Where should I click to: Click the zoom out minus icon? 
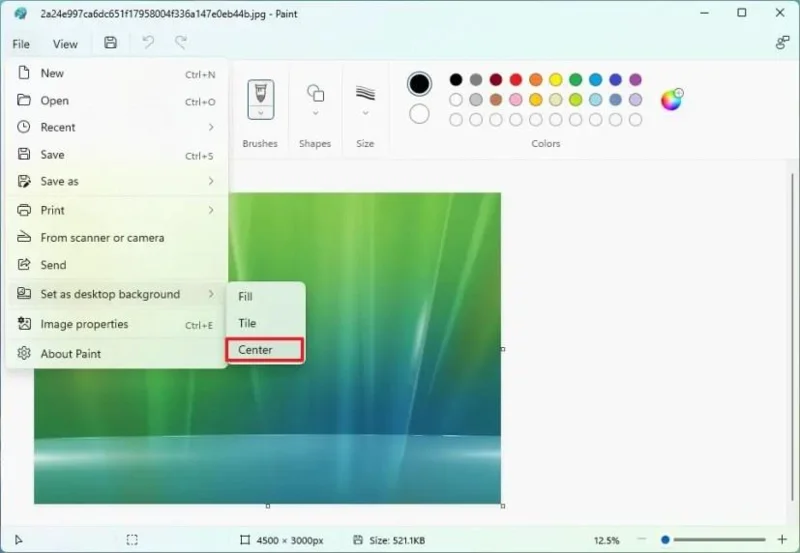tap(642, 539)
